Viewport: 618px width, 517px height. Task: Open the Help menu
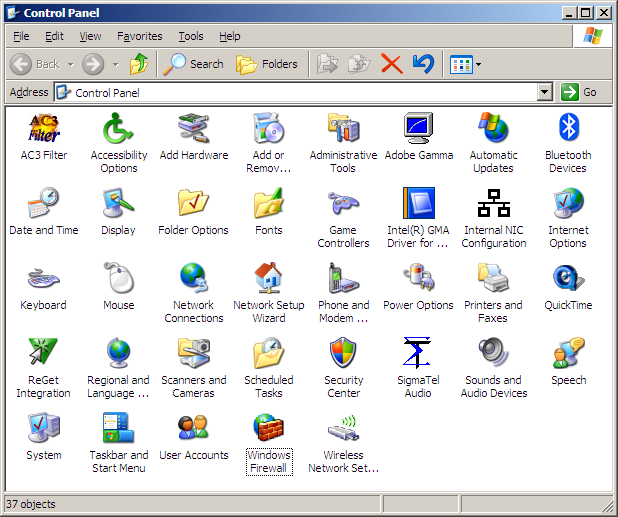230,36
